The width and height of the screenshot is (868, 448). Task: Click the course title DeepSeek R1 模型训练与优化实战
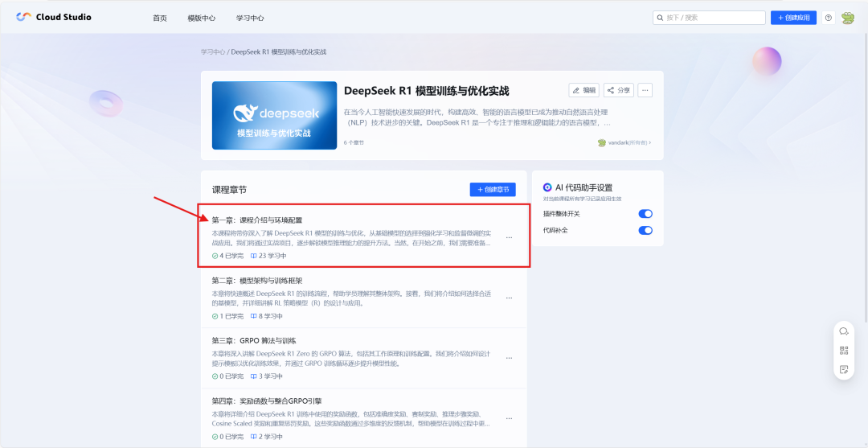[x=426, y=92]
